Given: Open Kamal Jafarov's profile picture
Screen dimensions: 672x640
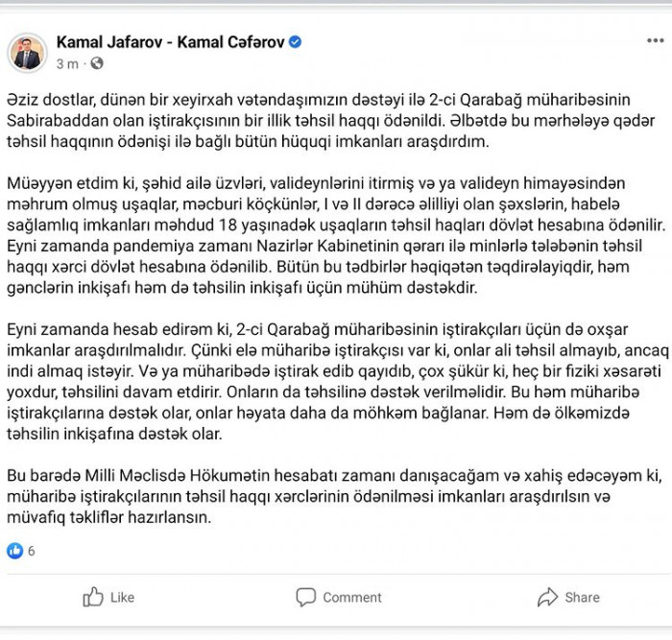Looking at the screenshot, I should pyautogui.click(x=28, y=52).
